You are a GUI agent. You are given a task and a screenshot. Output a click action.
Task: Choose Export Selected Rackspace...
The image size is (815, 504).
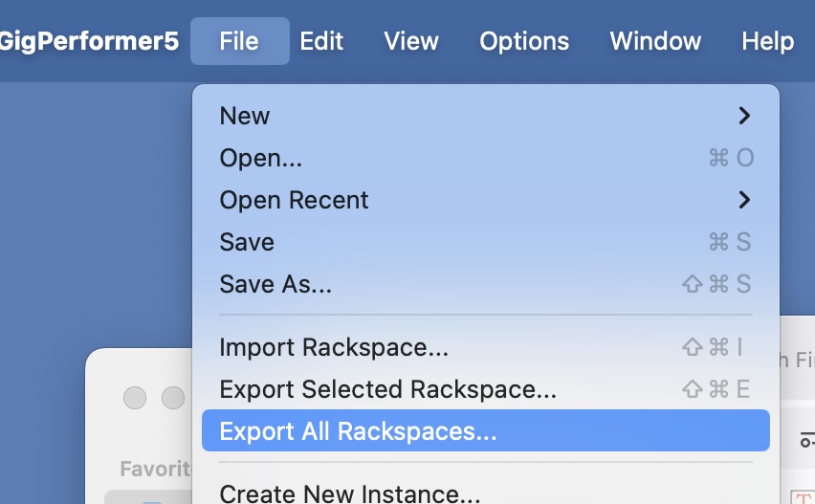[x=486, y=388]
